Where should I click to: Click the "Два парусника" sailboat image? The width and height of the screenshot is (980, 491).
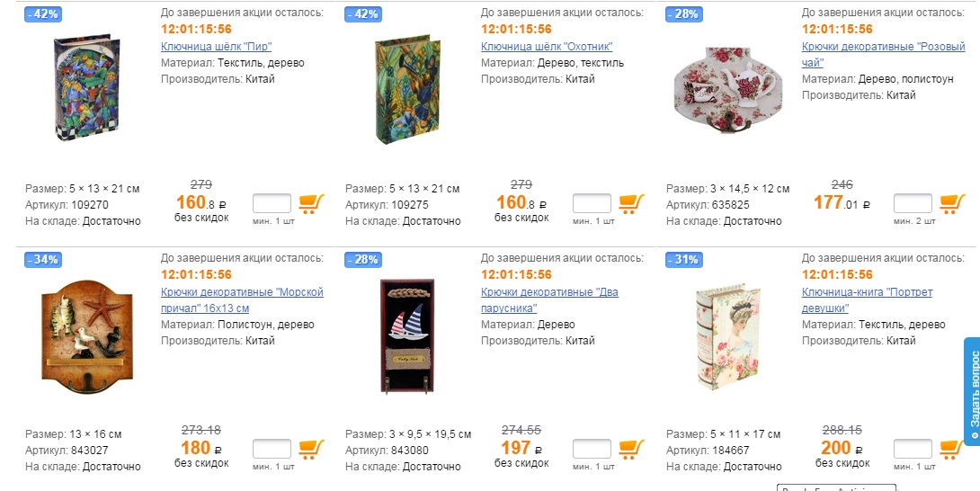coord(406,335)
